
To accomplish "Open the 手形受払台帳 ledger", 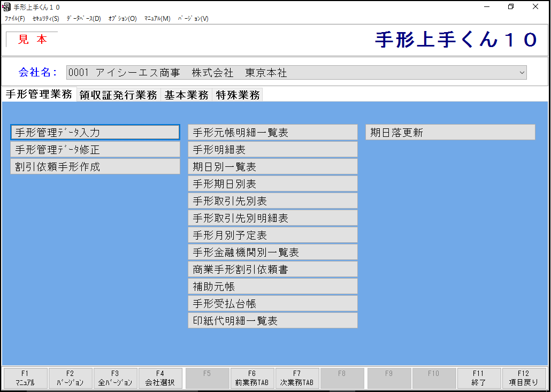I will click(x=273, y=303).
